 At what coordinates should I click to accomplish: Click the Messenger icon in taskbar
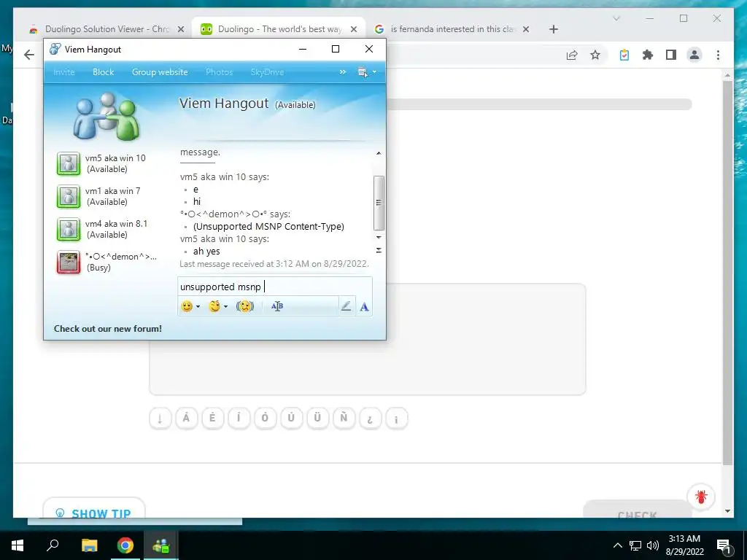(161, 545)
